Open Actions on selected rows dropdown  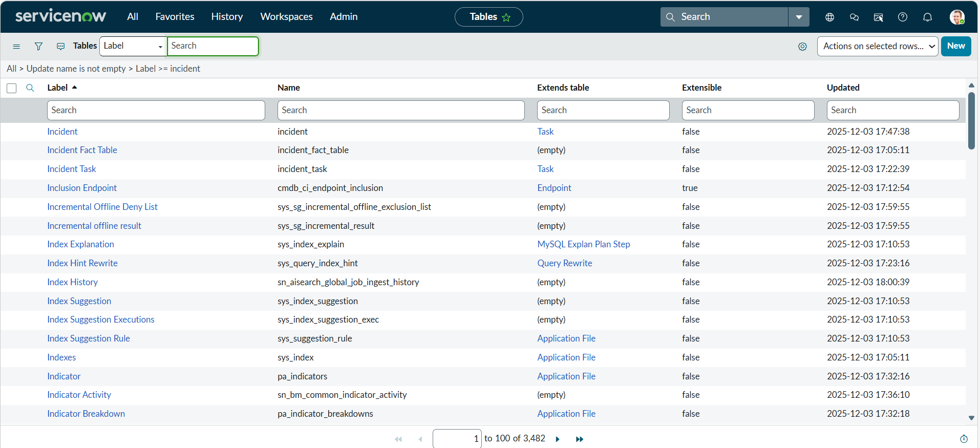878,46
